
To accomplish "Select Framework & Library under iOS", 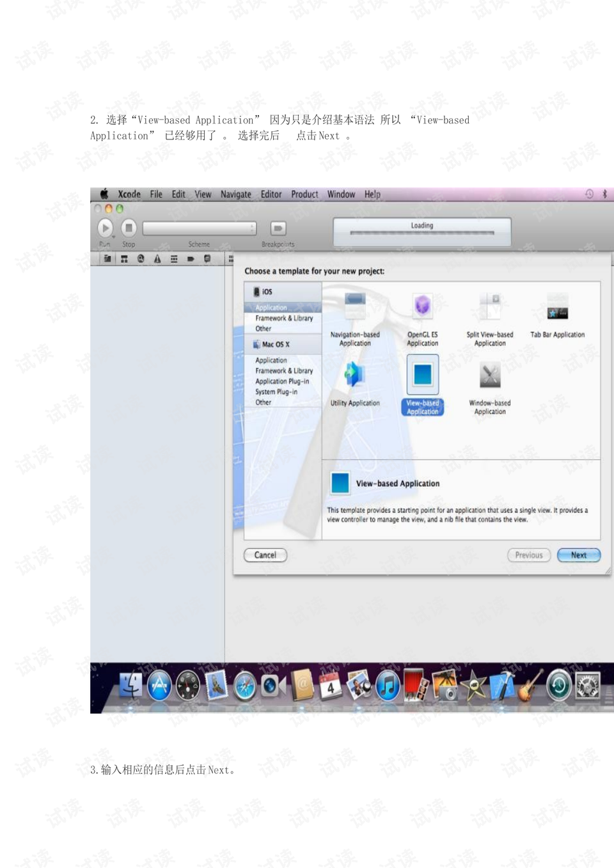I will click(x=283, y=318).
